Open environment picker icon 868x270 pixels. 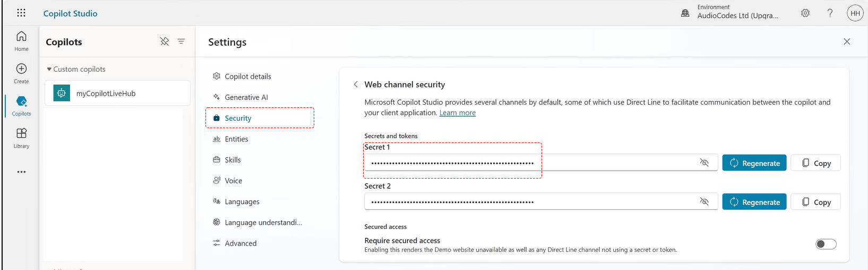pyautogui.click(x=685, y=13)
